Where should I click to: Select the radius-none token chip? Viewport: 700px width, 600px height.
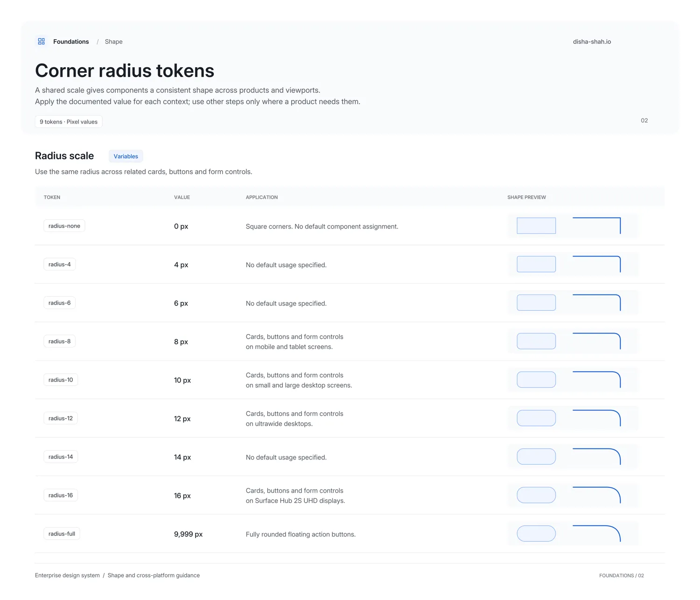point(64,226)
